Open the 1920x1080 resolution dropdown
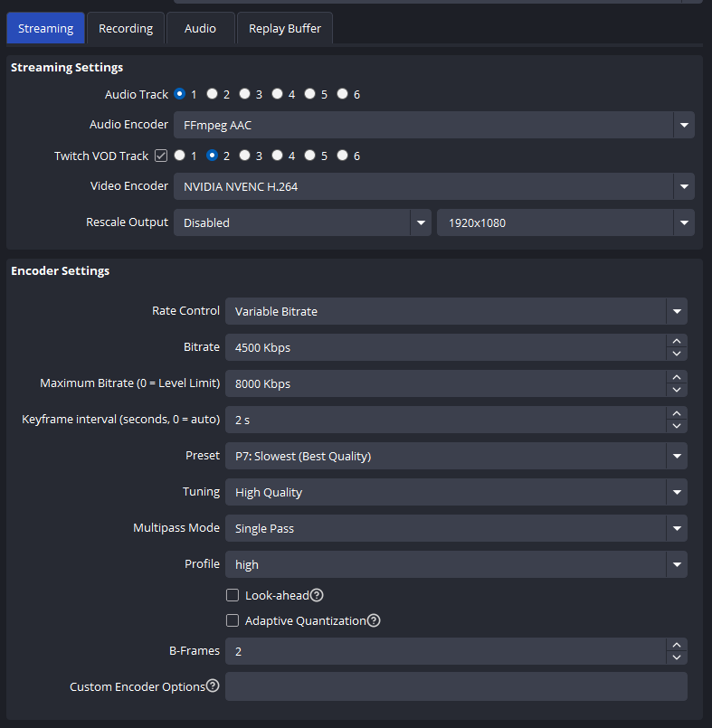Image resolution: width=712 pixels, height=728 pixels. [x=565, y=222]
